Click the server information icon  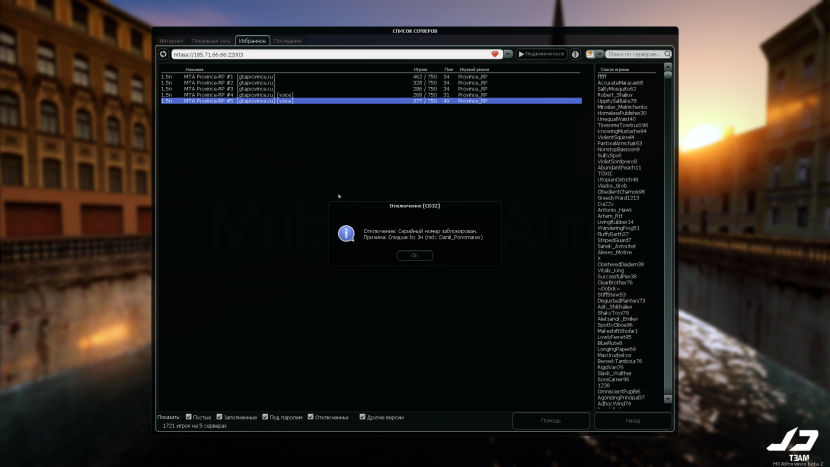[x=575, y=54]
